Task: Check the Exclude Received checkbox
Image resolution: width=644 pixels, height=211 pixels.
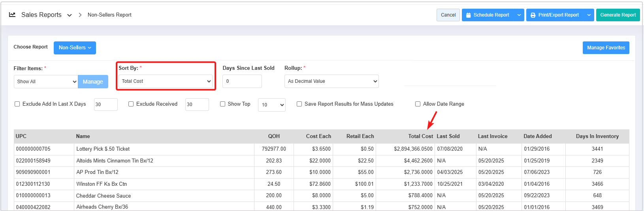Action: (x=131, y=104)
